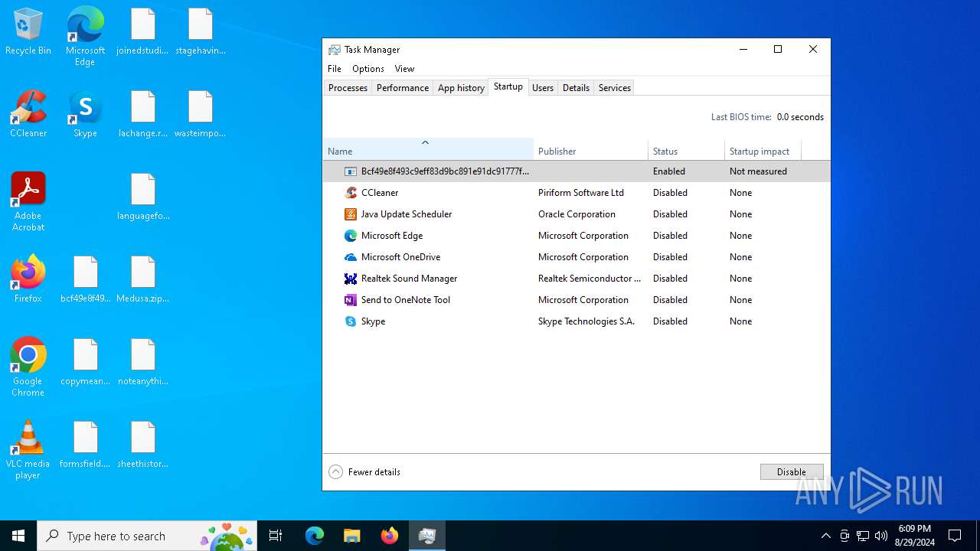Viewport: 980px width, 551px height.
Task: Click the Not measured impact cell
Action: click(x=758, y=171)
